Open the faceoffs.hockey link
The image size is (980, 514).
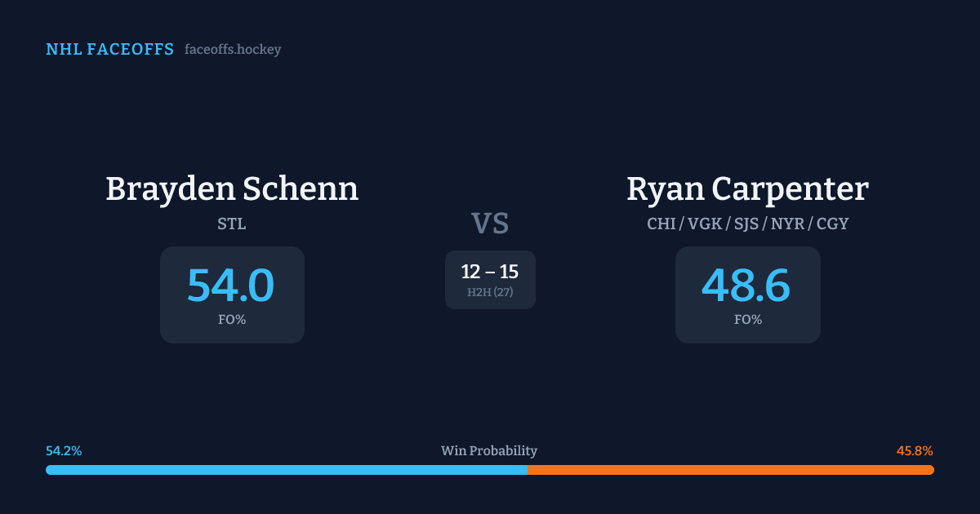pyautogui.click(x=233, y=50)
